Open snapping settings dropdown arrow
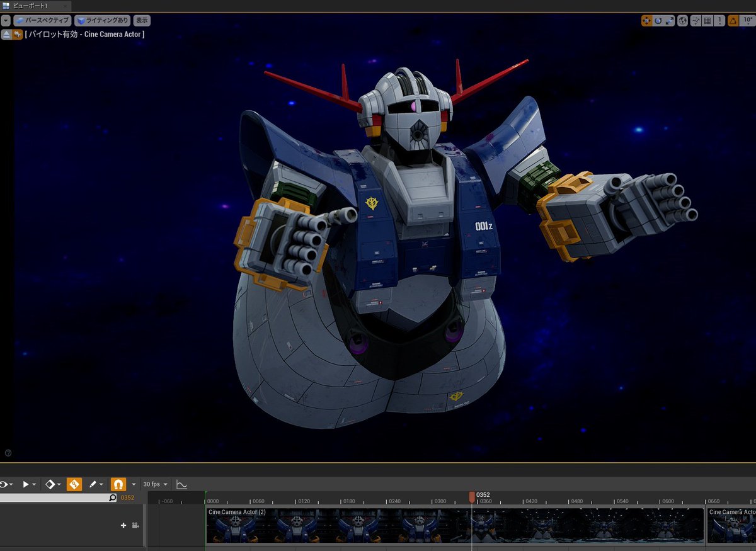Viewport: 756px width, 551px height. 133,484
